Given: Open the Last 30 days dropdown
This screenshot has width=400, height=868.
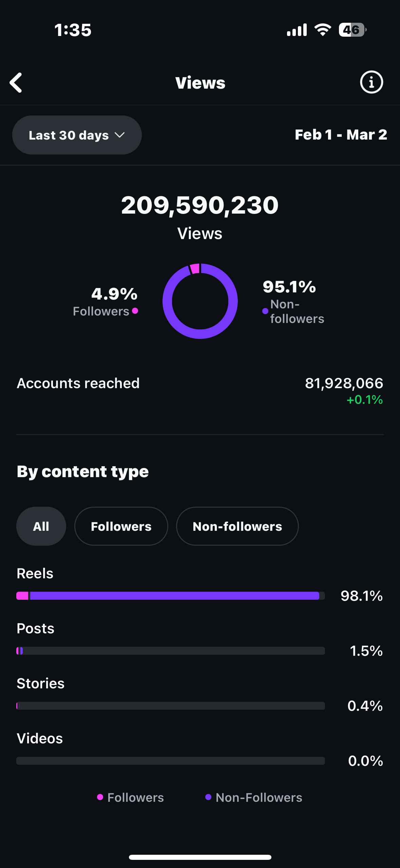Looking at the screenshot, I should (77, 135).
